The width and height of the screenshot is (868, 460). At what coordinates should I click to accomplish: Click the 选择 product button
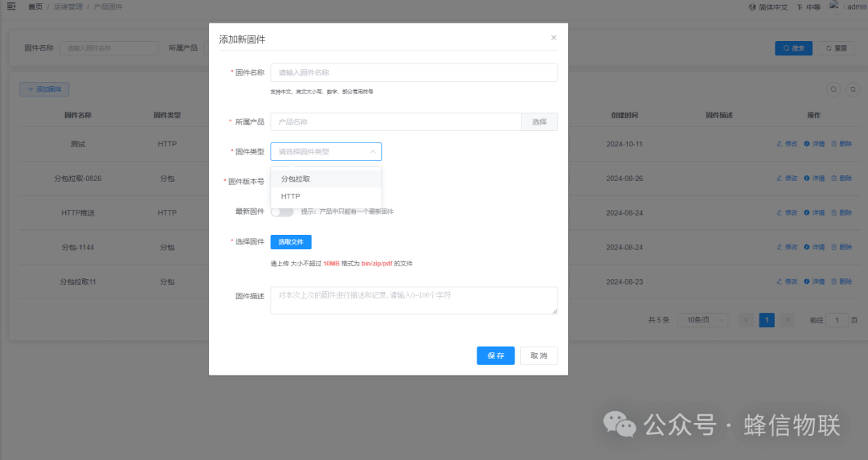click(539, 122)
